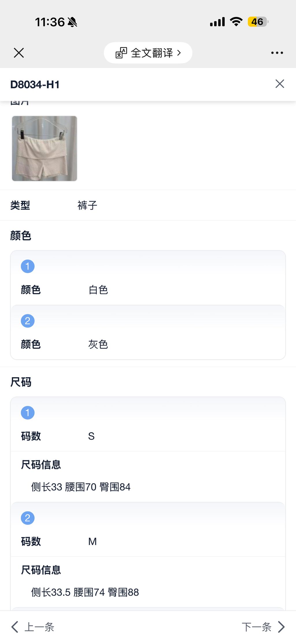Image resolution: width=296 pixels, height=644 pixels.
Task: Tap the silent mode bell icon
Action: [x=72, y=22]
